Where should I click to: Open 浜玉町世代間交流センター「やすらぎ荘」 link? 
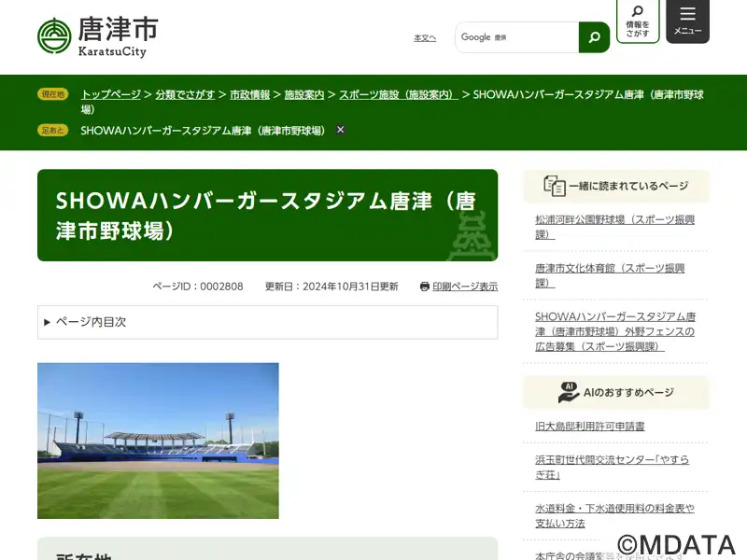coord(612,467)
